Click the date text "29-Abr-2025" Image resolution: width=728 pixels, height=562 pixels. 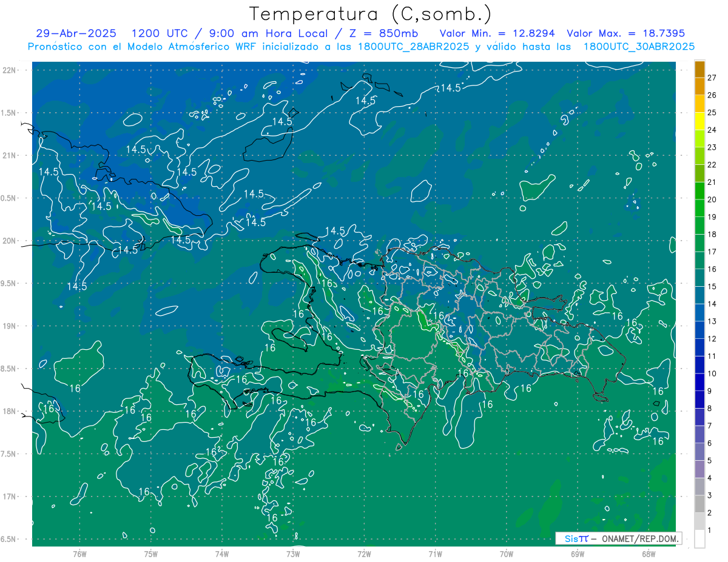pyautogui.click(x=76, y=33)
